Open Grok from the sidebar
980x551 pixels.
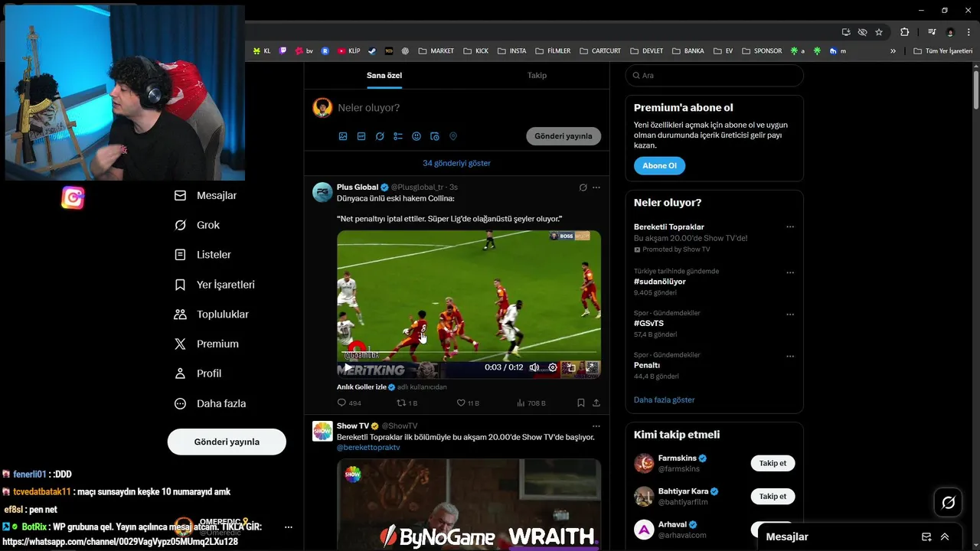click(x=198, y=225)
